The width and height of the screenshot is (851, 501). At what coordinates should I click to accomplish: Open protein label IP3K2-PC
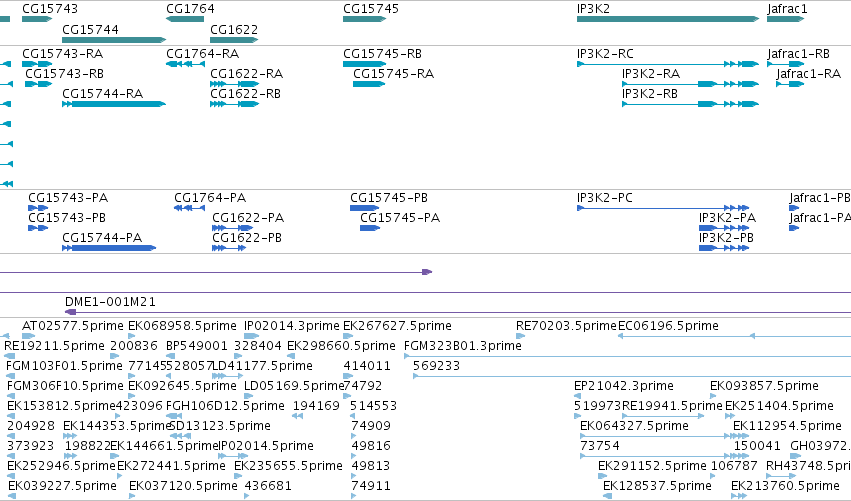[605, 198]
